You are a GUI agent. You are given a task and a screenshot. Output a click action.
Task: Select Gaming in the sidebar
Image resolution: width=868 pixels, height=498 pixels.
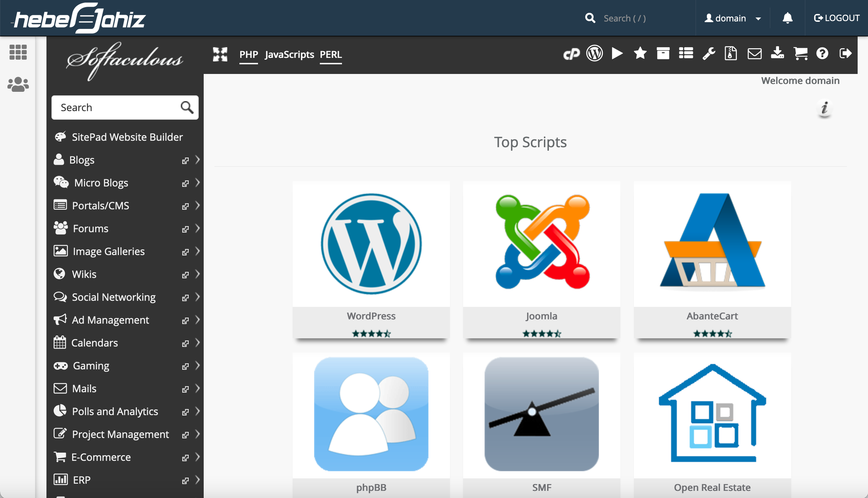pyautogui.click(x=91, y=365)
